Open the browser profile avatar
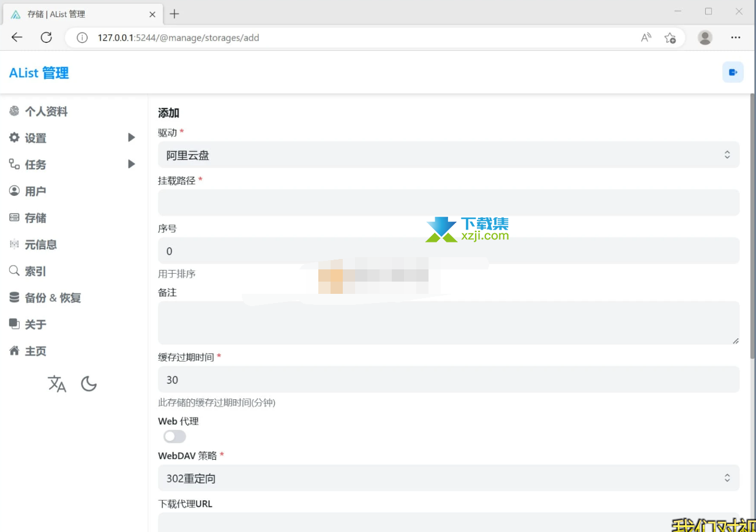 tap(705, 38)
